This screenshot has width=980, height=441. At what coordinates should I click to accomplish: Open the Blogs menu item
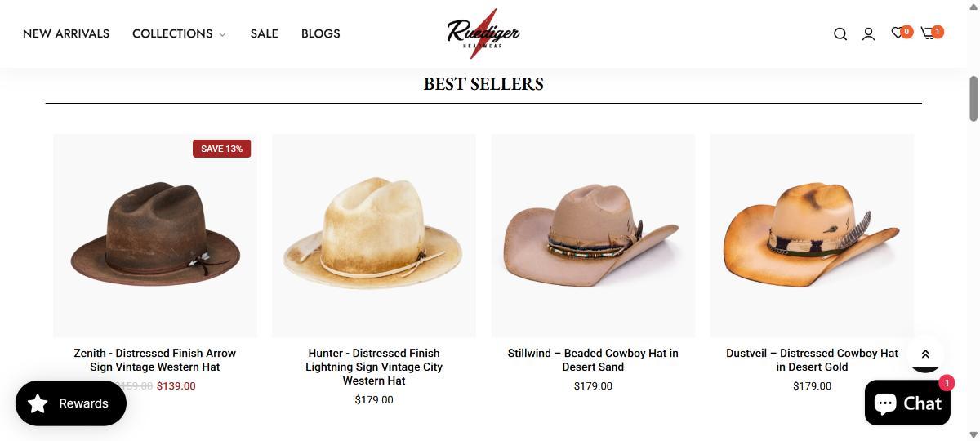coord(320,33)
